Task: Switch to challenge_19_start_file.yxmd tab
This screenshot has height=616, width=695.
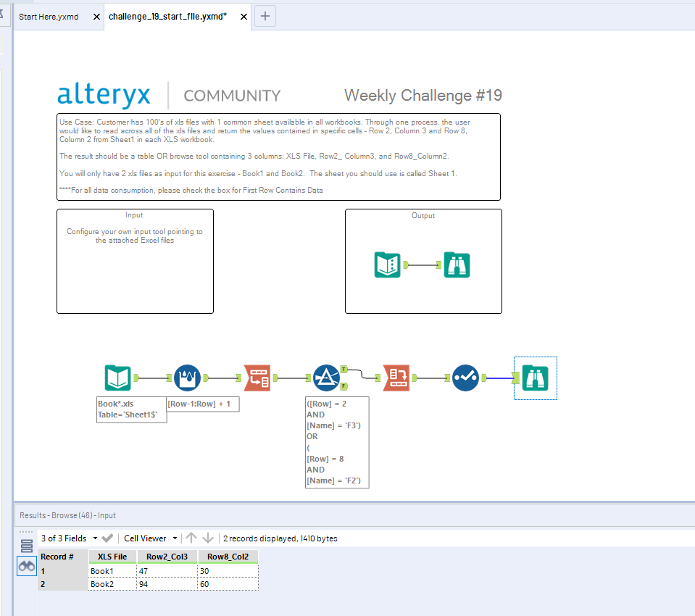Action: [x=167, y=17]
